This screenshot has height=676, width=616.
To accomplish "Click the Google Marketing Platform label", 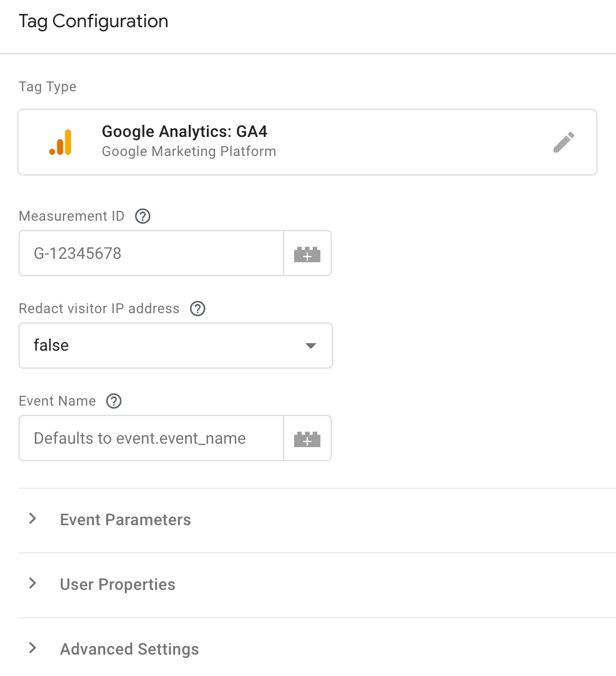I will (x=189, y=151).
